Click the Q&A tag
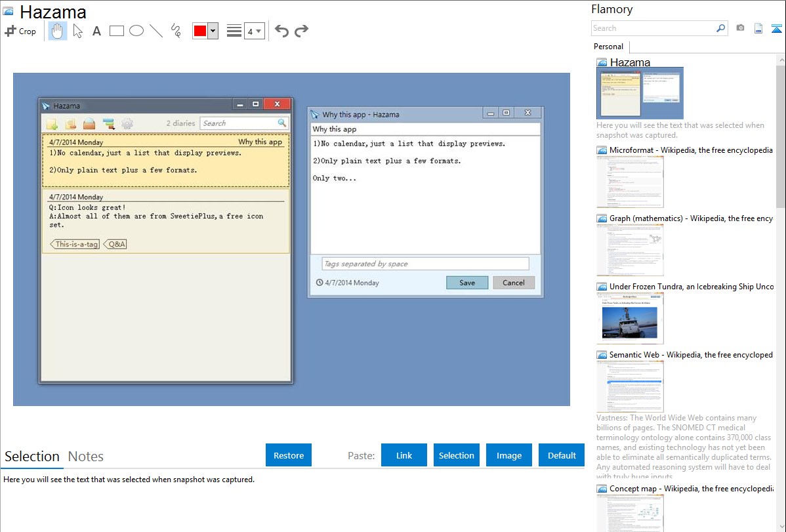786x532 pixels. pos(115,244)
